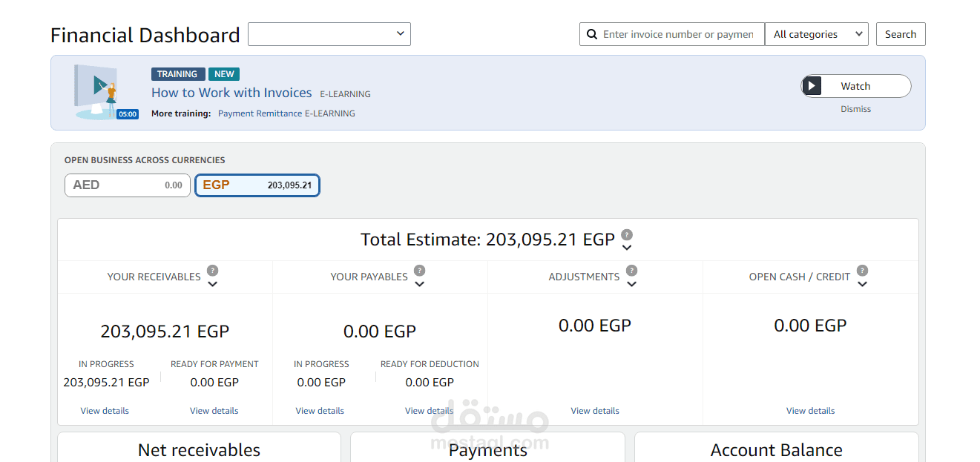The width and height of the screenshot is (980, 462).
Task: Open the Payment Remittance E-LEARNING link
Action: (286, 113)
